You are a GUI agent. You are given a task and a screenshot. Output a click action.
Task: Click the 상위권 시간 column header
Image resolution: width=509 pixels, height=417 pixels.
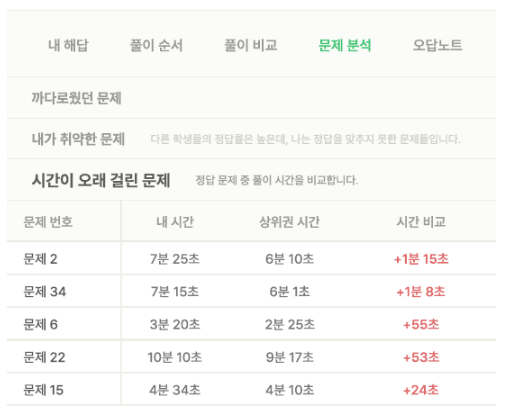(289, 222)
